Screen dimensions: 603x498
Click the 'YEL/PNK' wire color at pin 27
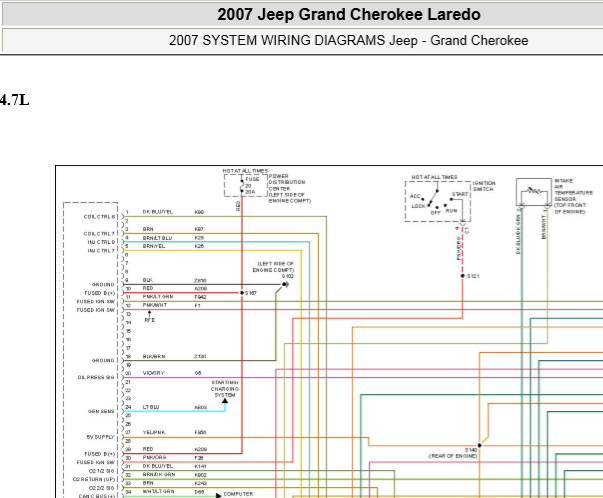point(154,433)
